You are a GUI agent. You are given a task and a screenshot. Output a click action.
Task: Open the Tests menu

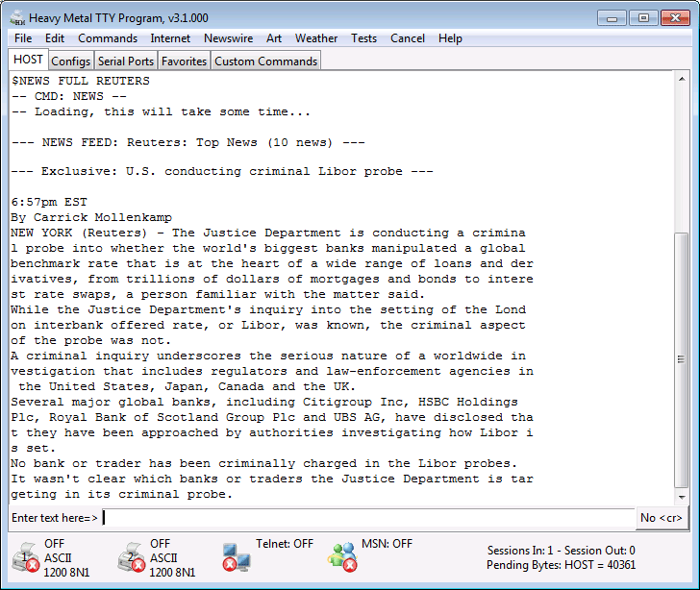(363, 38)
